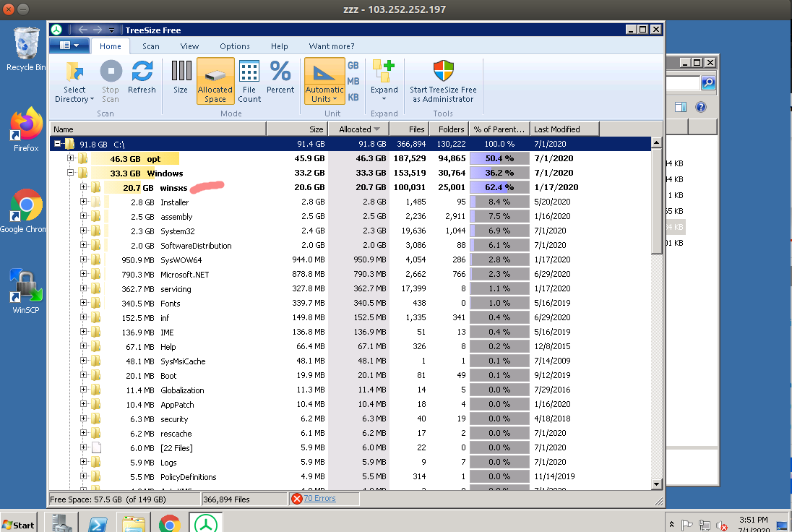
Task: Click the assembly folder icon
Action: coord(95,216)
